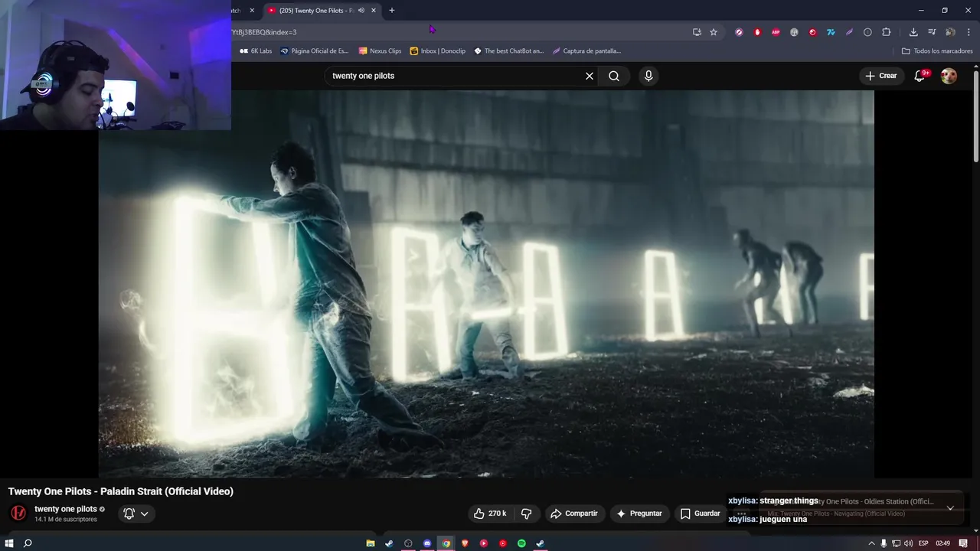Clear the search box with the X
This screenshot has width=980, height=551.
[x=590, y=76]
